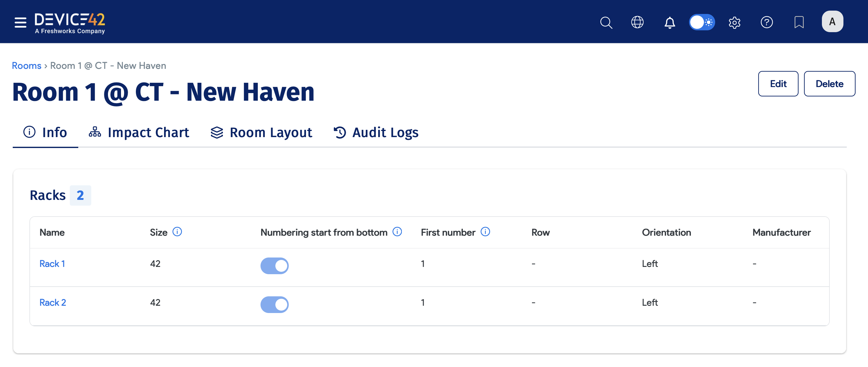Open the settings gear icon
The width and height of the screenshot is (868, 367).
(734, 22)
